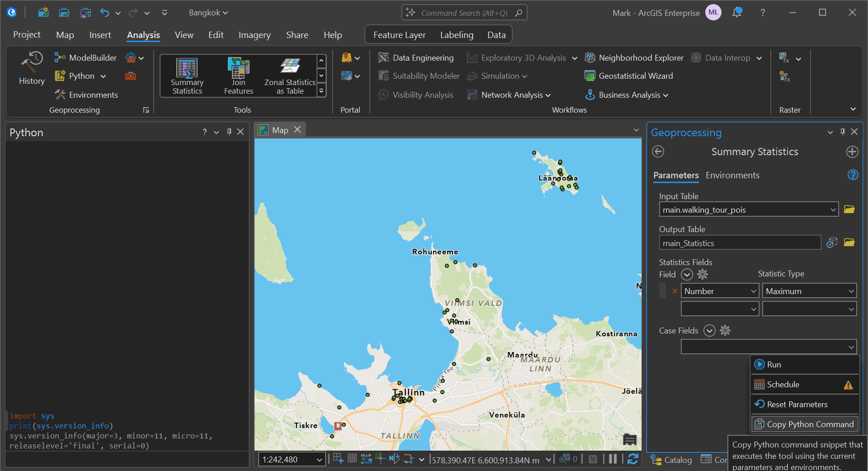Toggle auto-hide pin on Python pane

pos(229,132)
